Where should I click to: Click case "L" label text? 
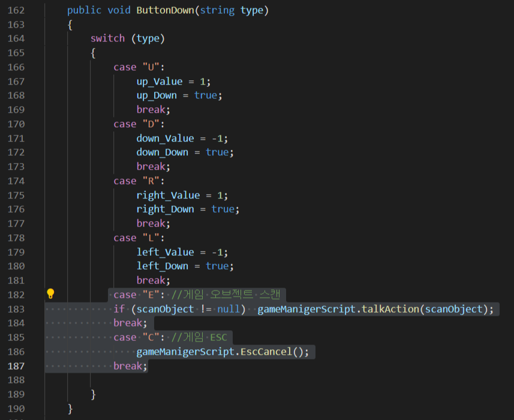(139, 238)
